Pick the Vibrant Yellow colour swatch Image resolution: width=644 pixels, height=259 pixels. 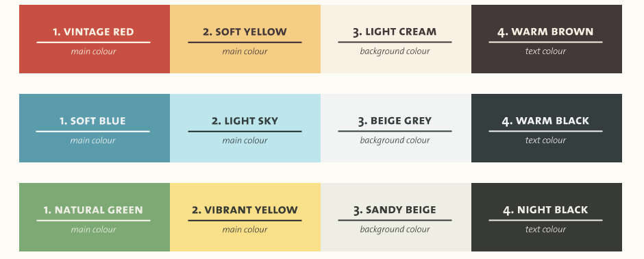pos(245,217)
